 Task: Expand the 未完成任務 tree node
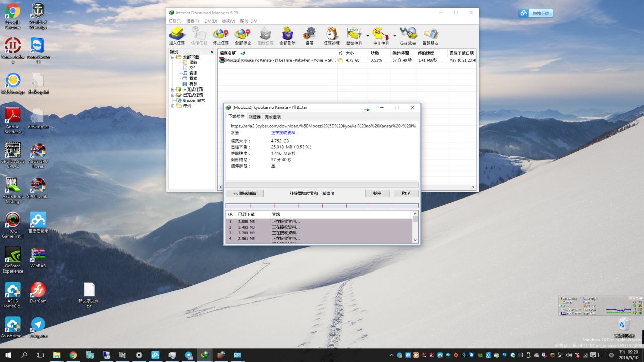click(173, 89)
